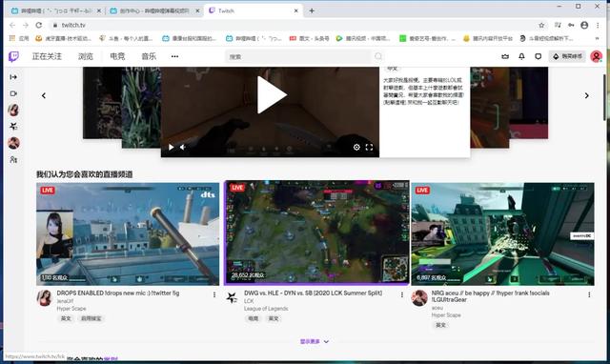Show more bookmarks overflow chevron
The width and height of the screenshot is (610, 364).
pyautogui.click(x=598, y=38)
